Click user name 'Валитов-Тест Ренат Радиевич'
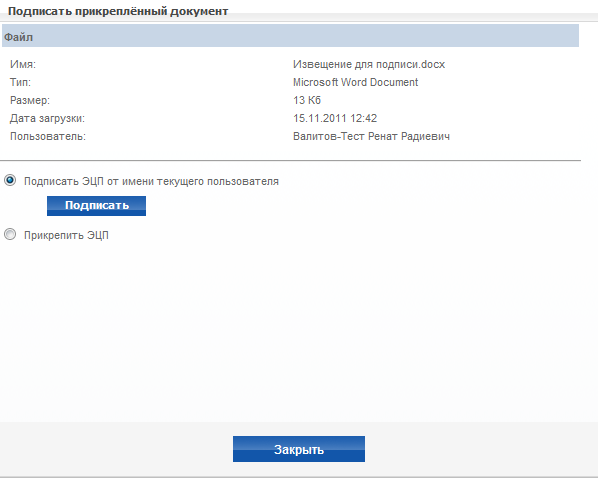The width and height of the screenshot is (598, 478). pos(371,136)
